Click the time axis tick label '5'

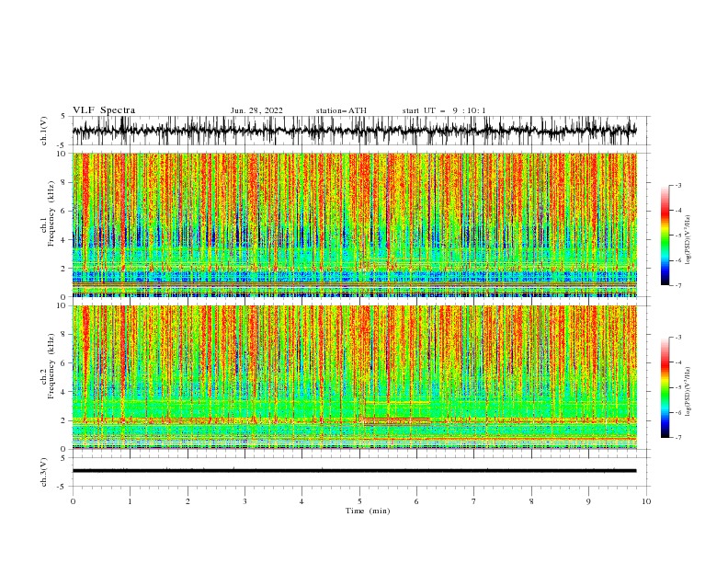359,501
